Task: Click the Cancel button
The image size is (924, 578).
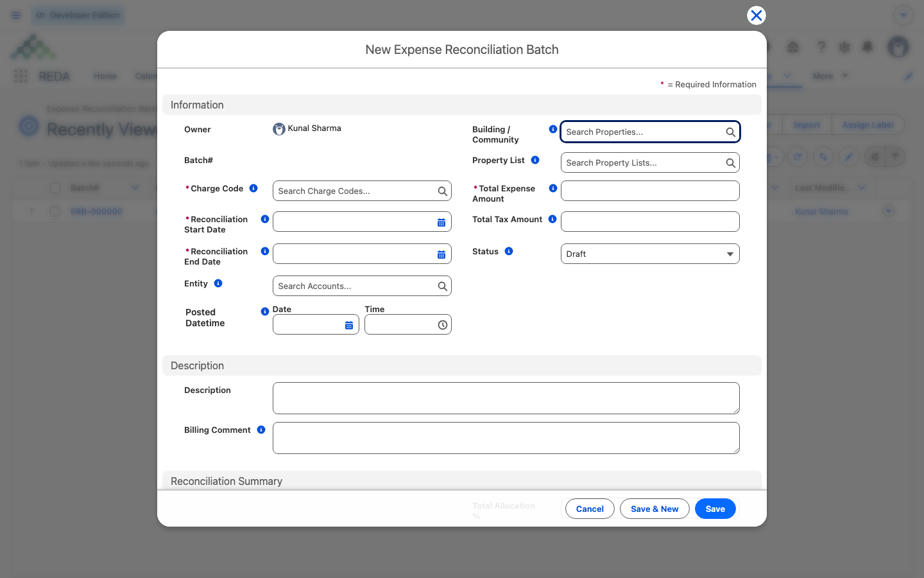Action: pos(590,509)
